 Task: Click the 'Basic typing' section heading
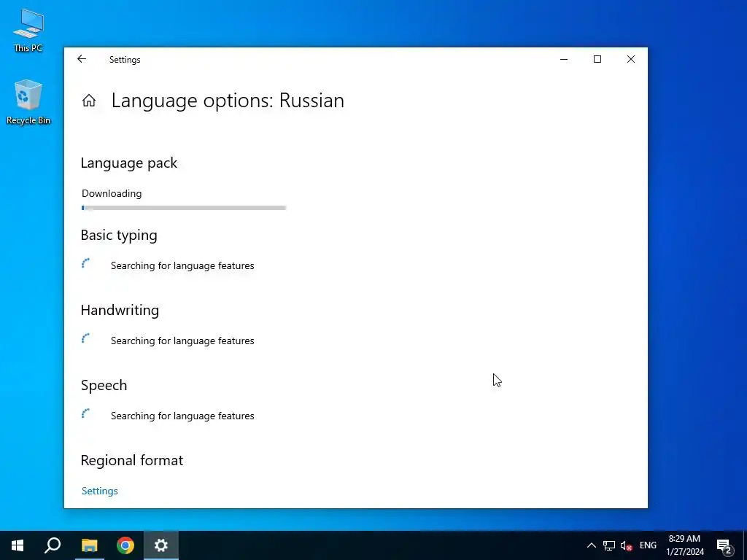click(x=119, y=236)
